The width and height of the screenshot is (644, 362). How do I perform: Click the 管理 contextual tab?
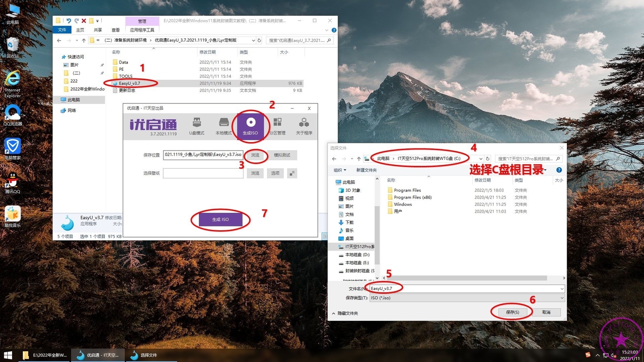[x=142, y=21]
